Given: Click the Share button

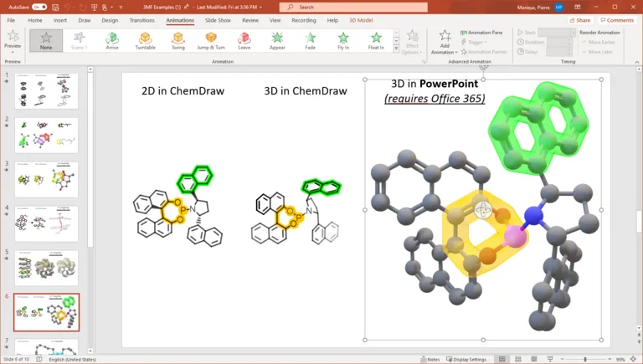Looking at the screenshot, I should coord(580,20).
